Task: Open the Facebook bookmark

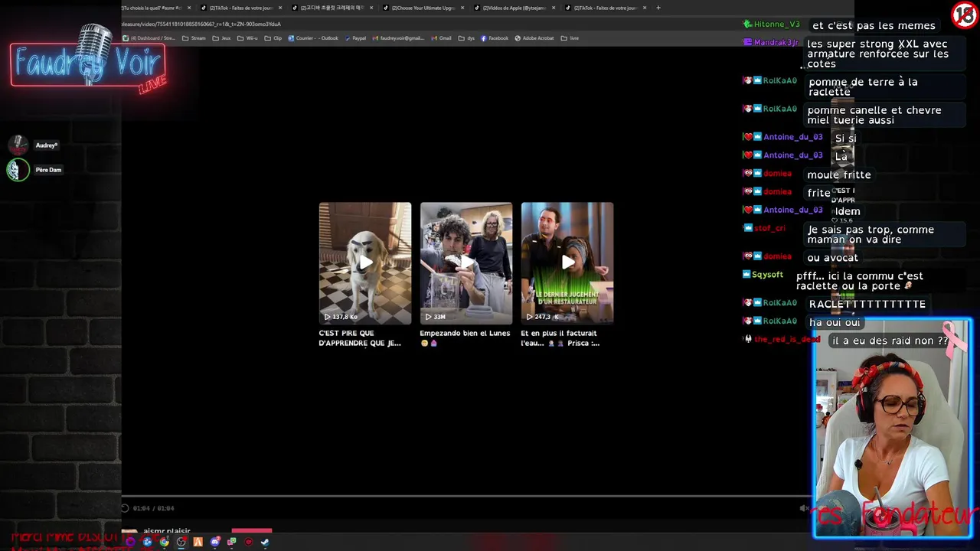Action: 495,38
